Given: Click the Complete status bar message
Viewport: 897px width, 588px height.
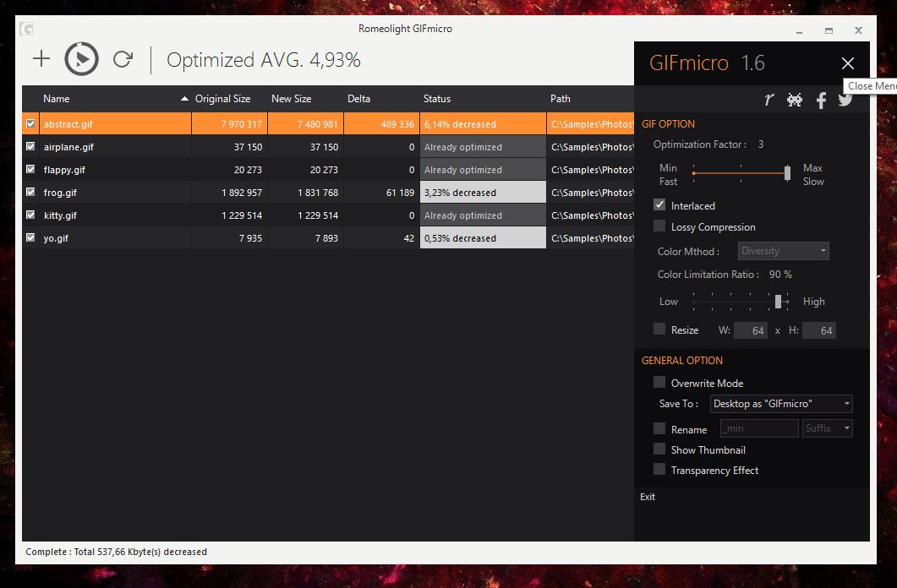Looking at the screenshot, I should [x=116, y=552].
